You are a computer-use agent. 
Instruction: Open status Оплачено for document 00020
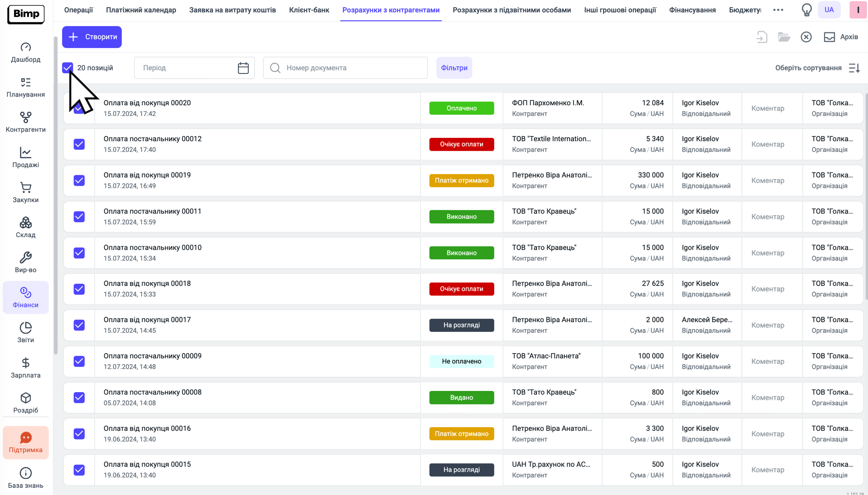tap(461, 108)
